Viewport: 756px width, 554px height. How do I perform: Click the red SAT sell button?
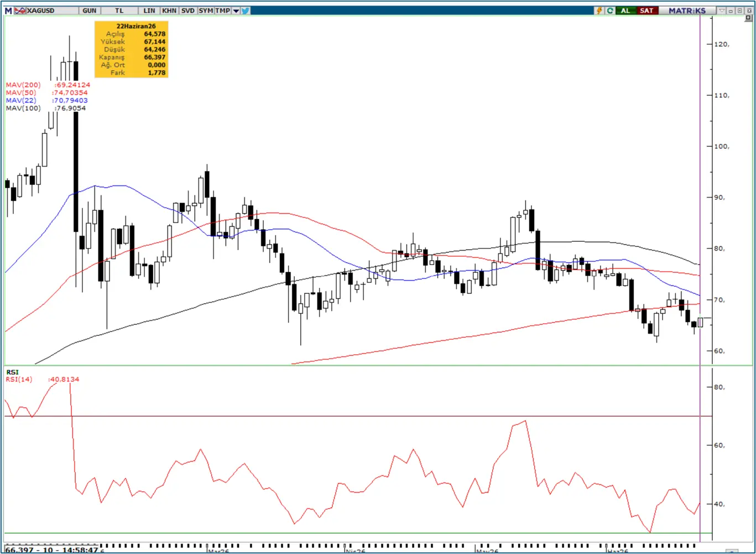(x=646, y=11)
